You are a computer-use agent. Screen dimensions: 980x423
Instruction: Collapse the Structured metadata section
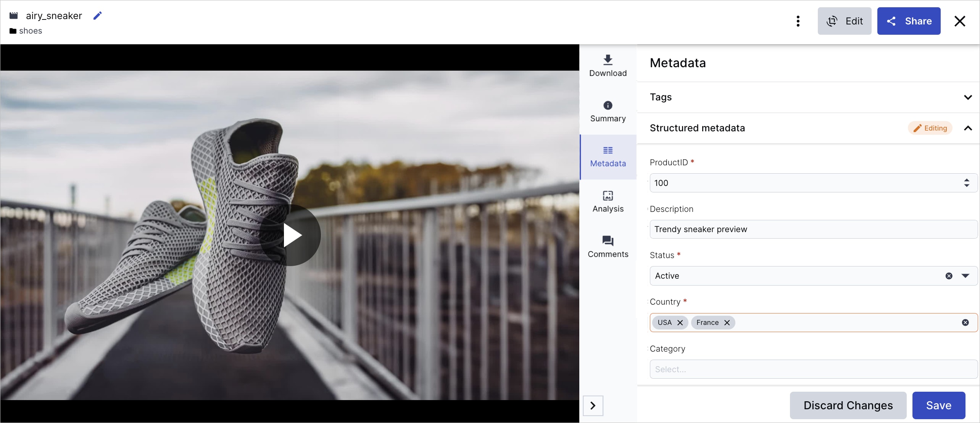point(967,128)
